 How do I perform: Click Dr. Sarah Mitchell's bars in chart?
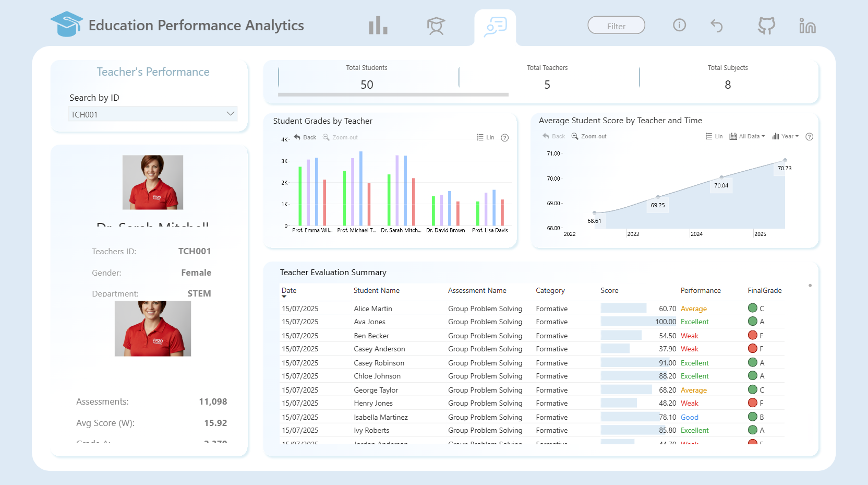pyautogui.click(x=401, y=190)
